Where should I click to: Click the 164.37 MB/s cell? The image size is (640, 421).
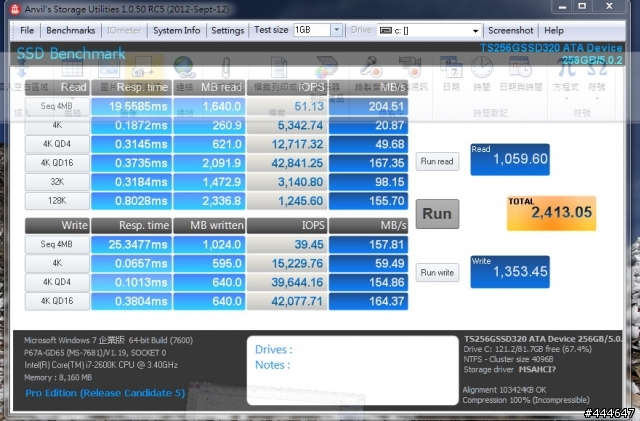click(368, 301)
